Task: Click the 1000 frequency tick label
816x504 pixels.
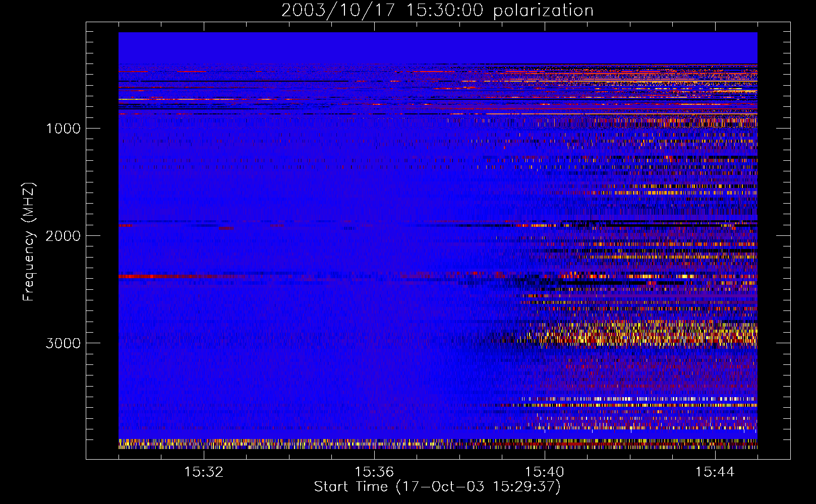Action: tap(63, 129)
